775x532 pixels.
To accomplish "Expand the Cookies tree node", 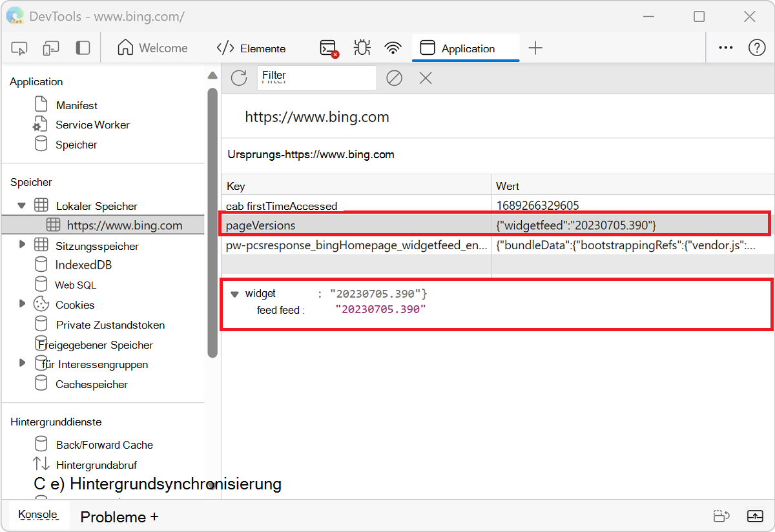I will coord(22,303).
